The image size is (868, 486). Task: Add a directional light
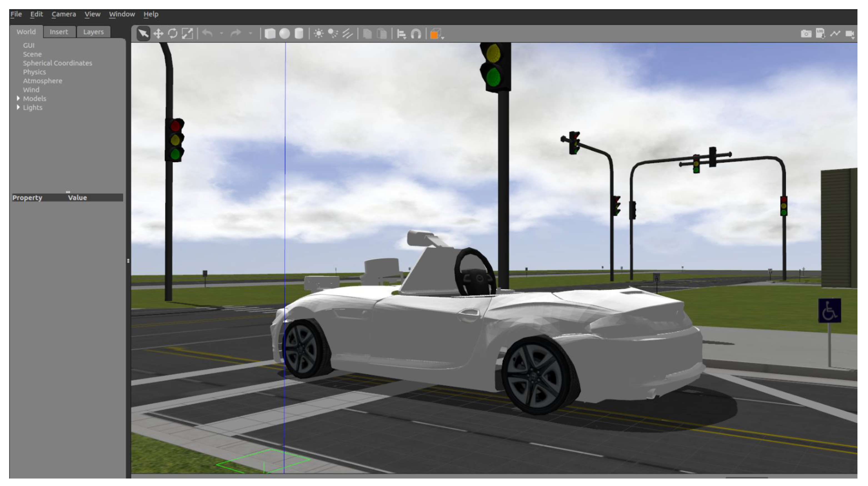(347, 34)
